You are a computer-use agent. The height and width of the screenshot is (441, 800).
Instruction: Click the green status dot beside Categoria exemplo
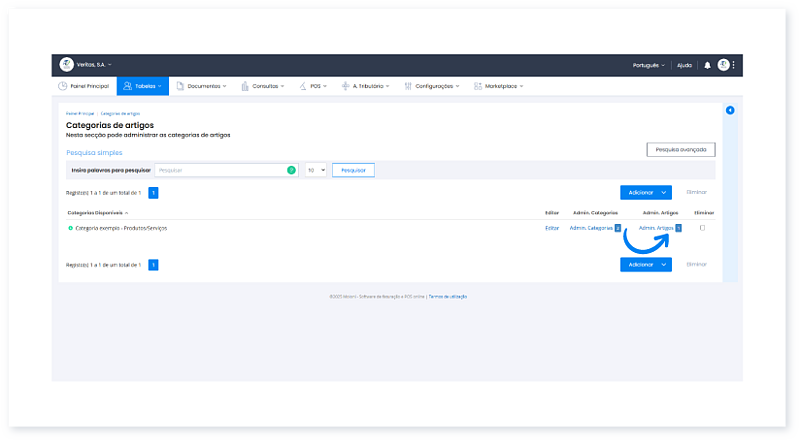70,228
